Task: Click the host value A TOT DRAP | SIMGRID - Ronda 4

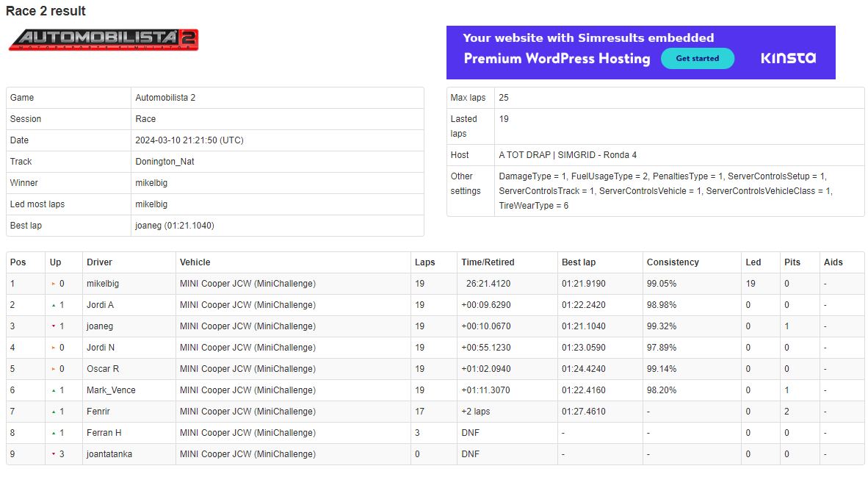Action: (568, 155)
